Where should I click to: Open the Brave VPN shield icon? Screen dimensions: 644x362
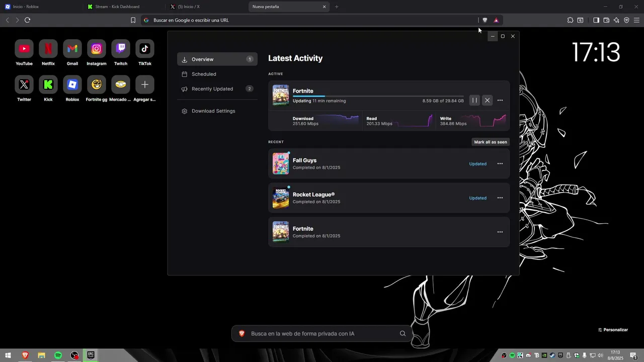[x=626, y=20]
